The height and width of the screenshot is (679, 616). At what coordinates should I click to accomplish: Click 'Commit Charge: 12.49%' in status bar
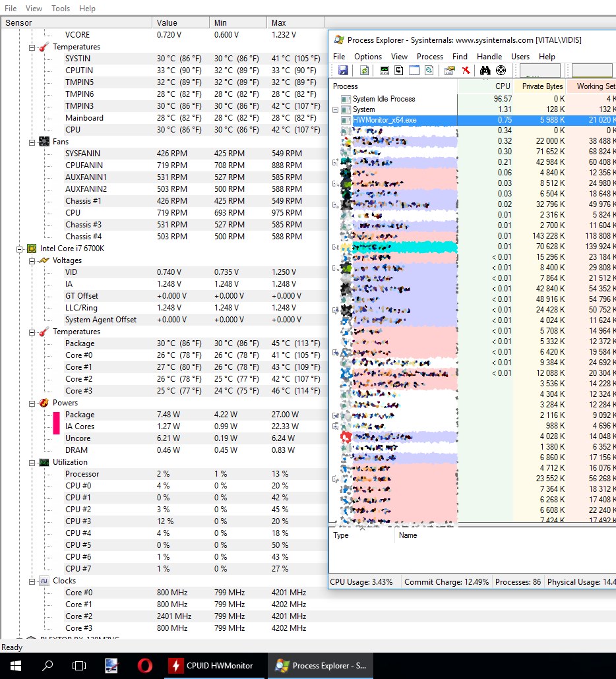click(447, 582)
